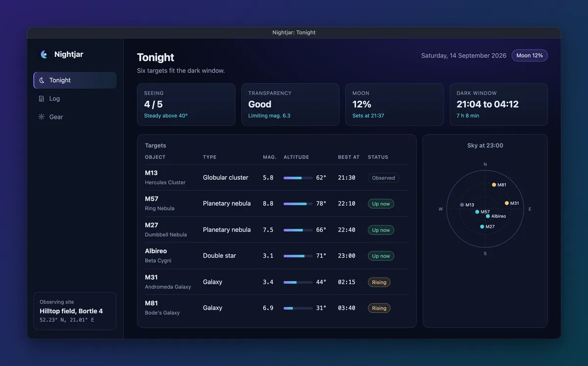
Task: Click the Observed status badge for M13
Action: point(384,178)
